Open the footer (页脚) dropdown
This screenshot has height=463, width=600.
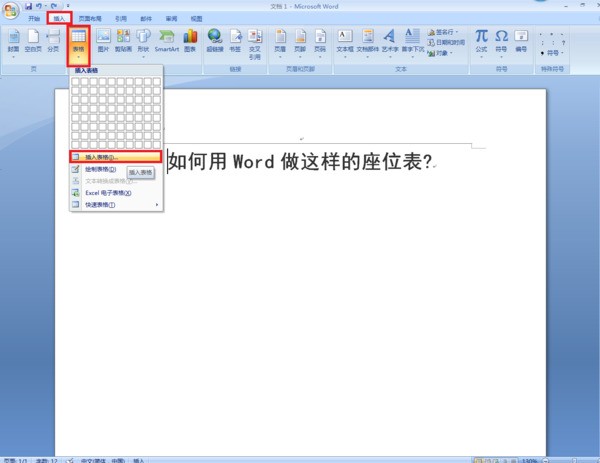pyautogui.click(x=300, y=43)
